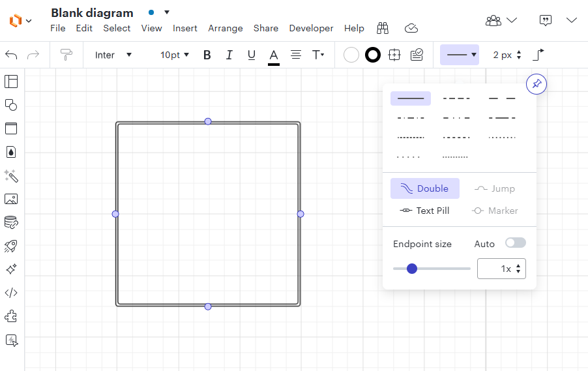The image size is (588, 371).
Task: Select the solid line style
Action: 411,98
